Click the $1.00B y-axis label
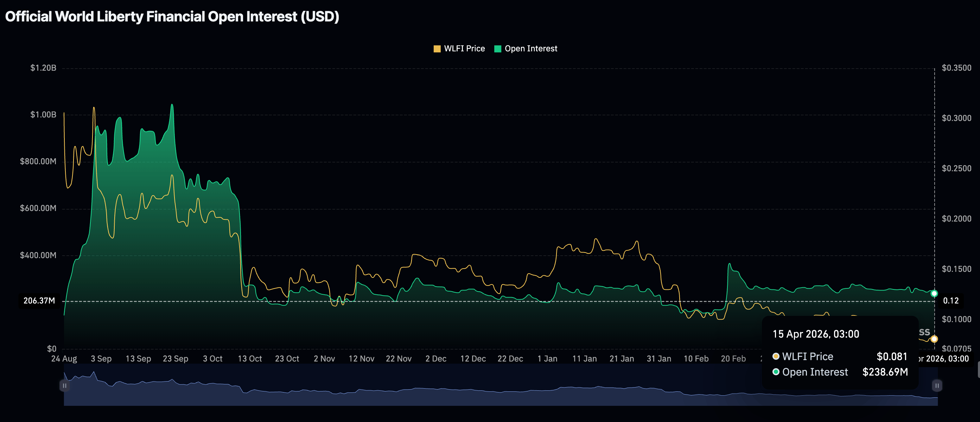This screenshot has width=980, height=422. point(43,114)
